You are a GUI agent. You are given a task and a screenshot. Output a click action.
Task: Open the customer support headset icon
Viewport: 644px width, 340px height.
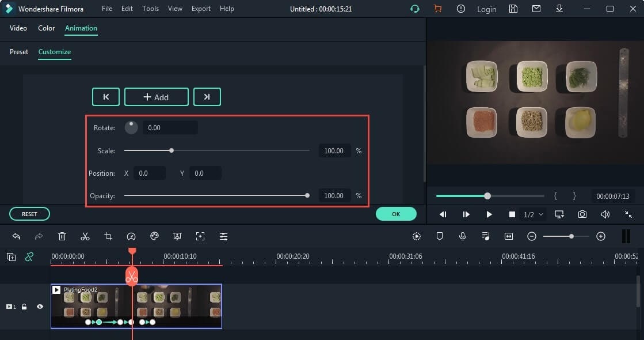click(x=415, y=9)
